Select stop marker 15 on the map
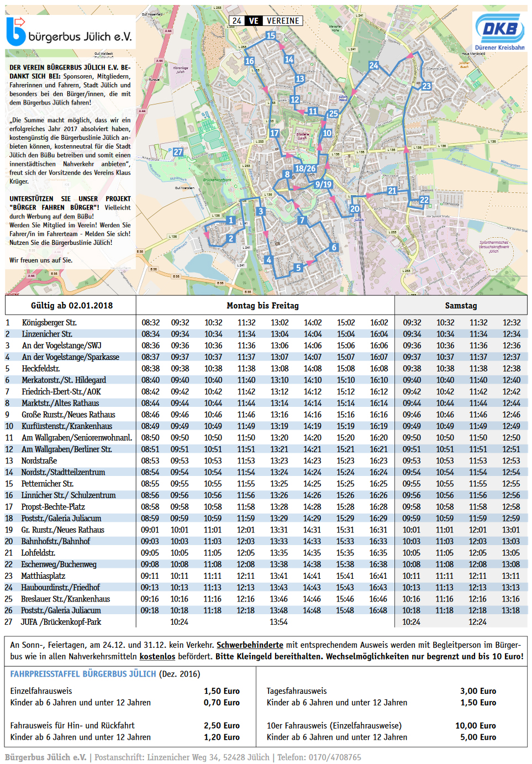 (271, 35)
